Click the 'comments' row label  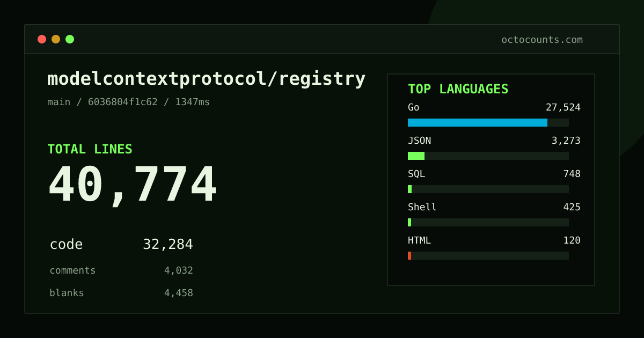(x=72, y=270)
